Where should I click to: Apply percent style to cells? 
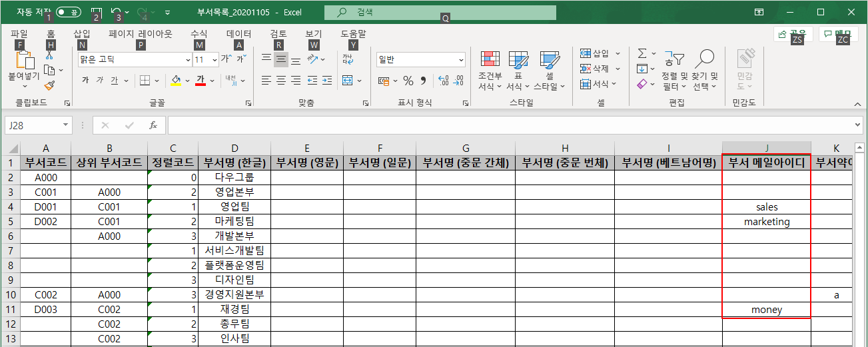(x=408, y=81)
